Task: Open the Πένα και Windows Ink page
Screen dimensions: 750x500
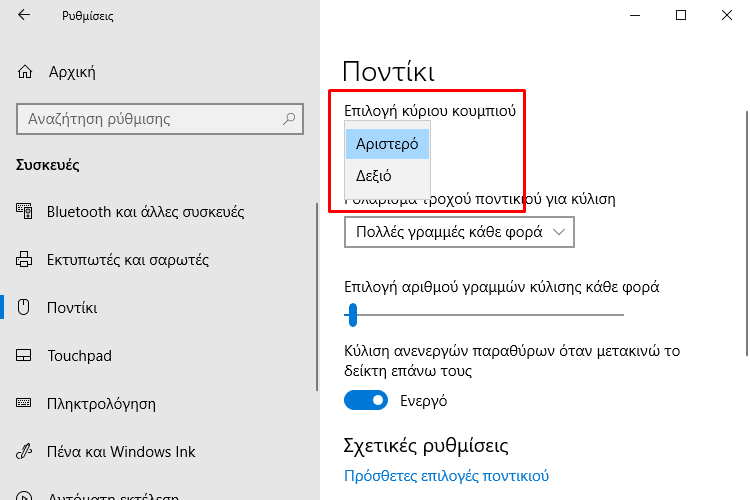Action: point(121,452)
